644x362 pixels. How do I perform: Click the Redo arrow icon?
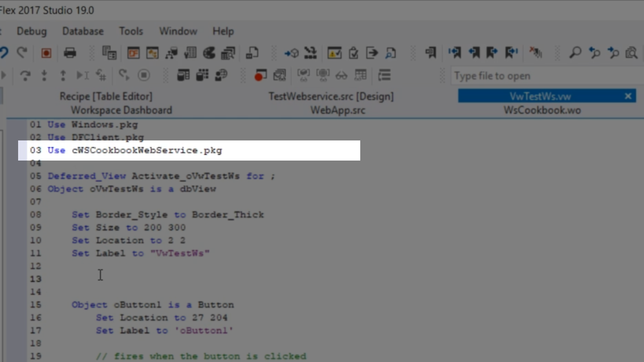22,53
